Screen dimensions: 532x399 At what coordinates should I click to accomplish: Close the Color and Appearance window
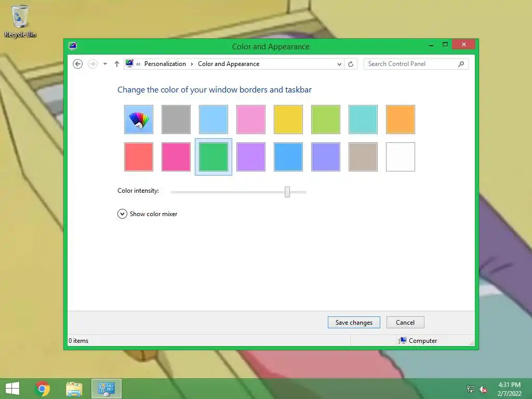click(463, 45)
